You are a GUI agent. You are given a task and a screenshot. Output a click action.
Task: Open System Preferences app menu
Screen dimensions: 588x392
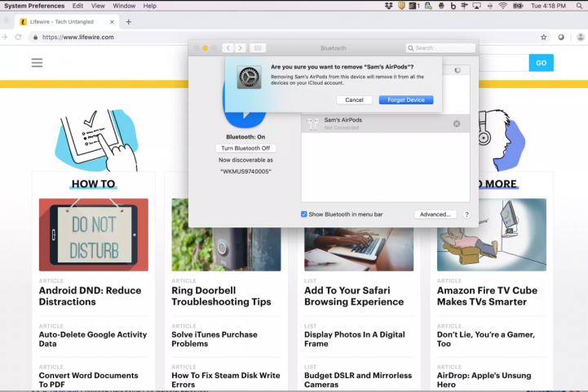34,6
